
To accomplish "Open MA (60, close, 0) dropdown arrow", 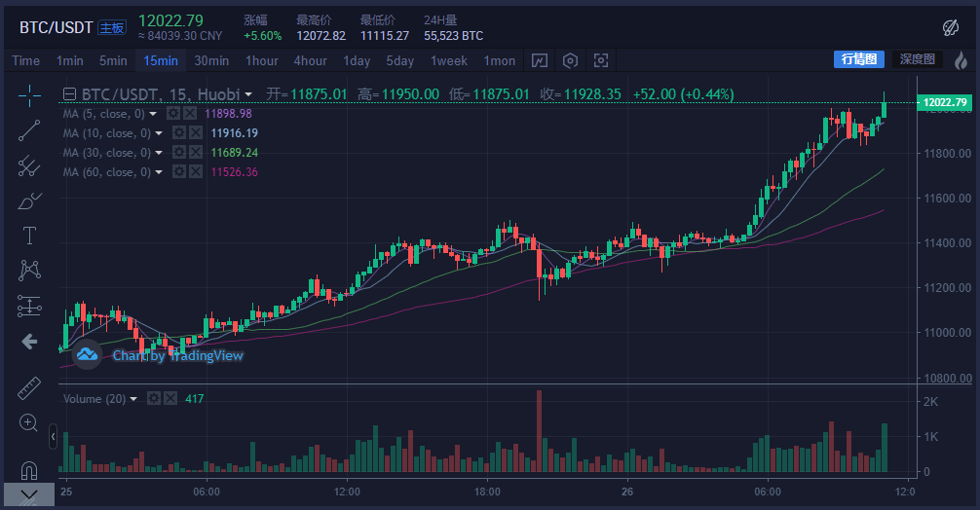I will [x=159, y=172].
